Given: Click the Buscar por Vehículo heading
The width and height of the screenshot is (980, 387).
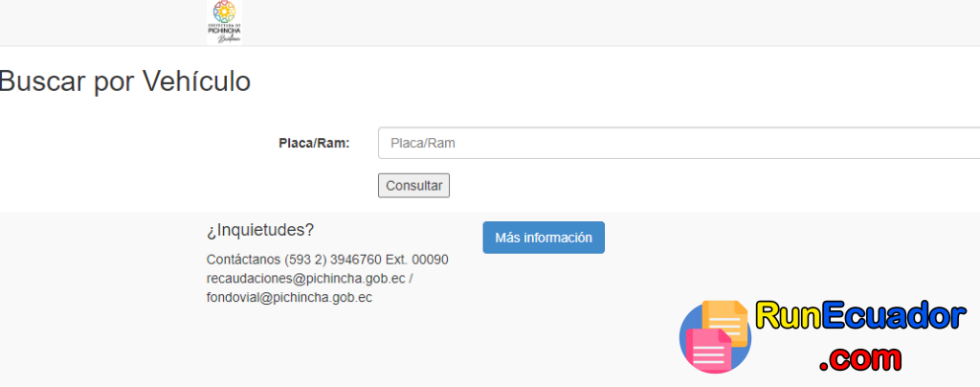Looking at the screenshot, I should pos(124,81).
